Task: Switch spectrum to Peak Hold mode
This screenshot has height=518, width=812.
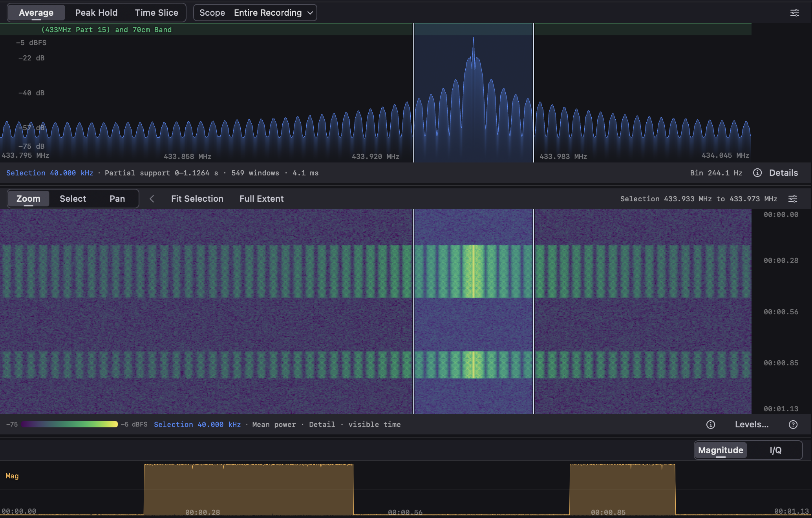Action: click(96, 13)
